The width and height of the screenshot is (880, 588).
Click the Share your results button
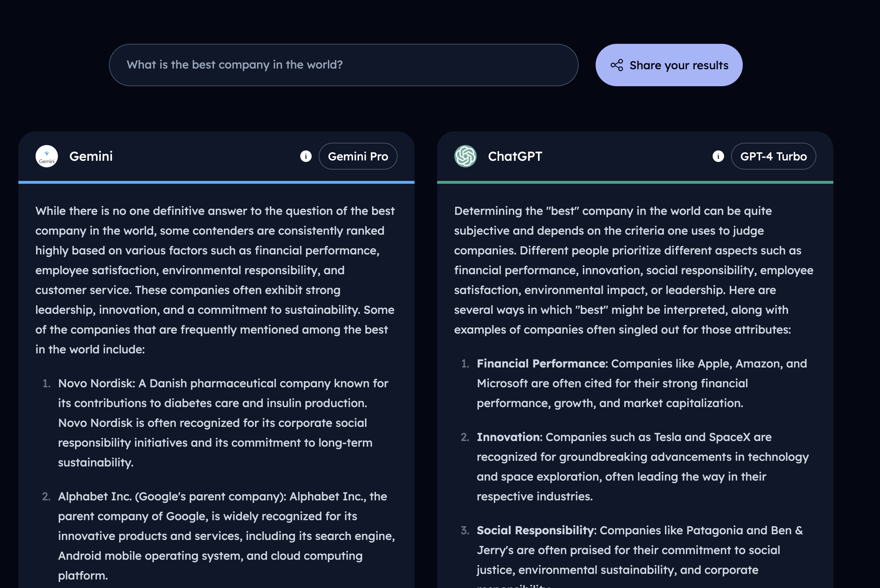click(x=668, y=65)
